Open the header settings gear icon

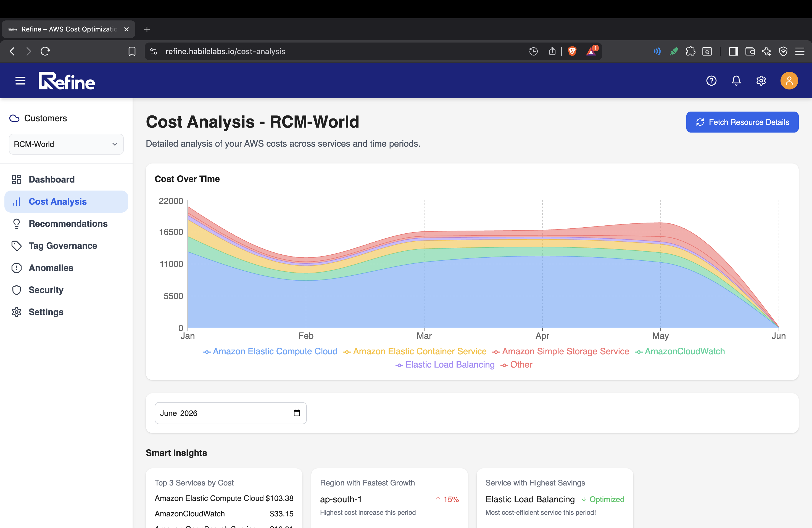(761, 81)
